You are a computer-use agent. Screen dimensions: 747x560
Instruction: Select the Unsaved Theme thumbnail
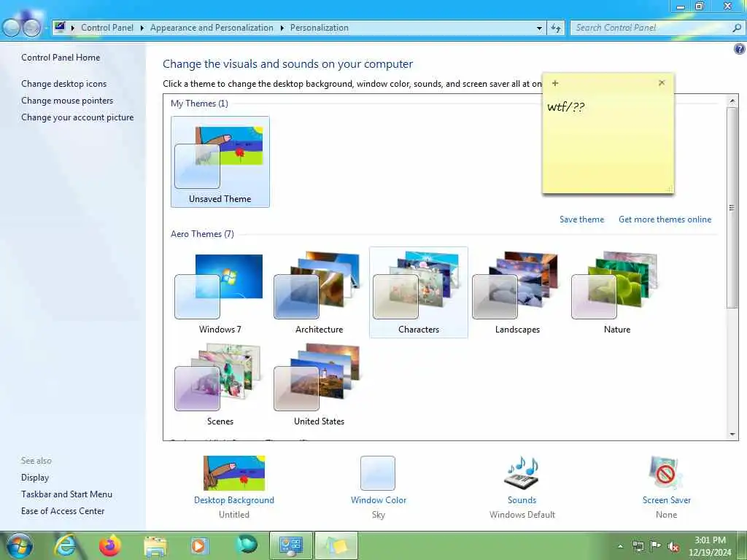click(220, 162)
